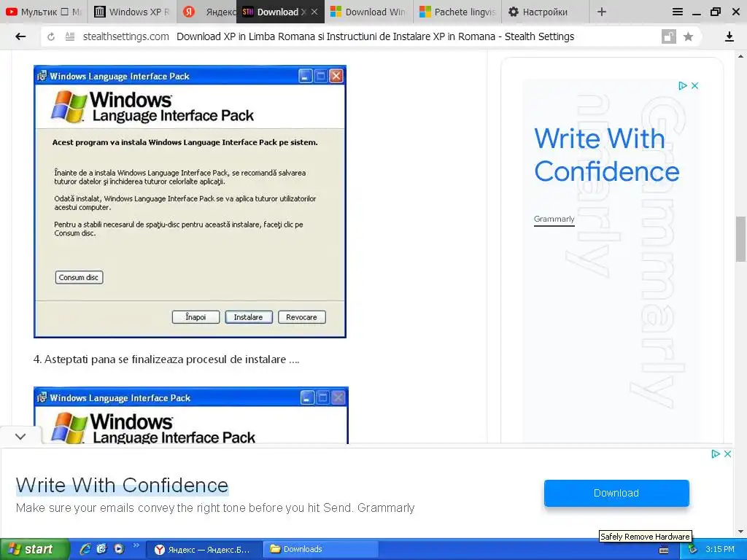Collapse the bottom ad with chevron toggle

tap(20, 436)
